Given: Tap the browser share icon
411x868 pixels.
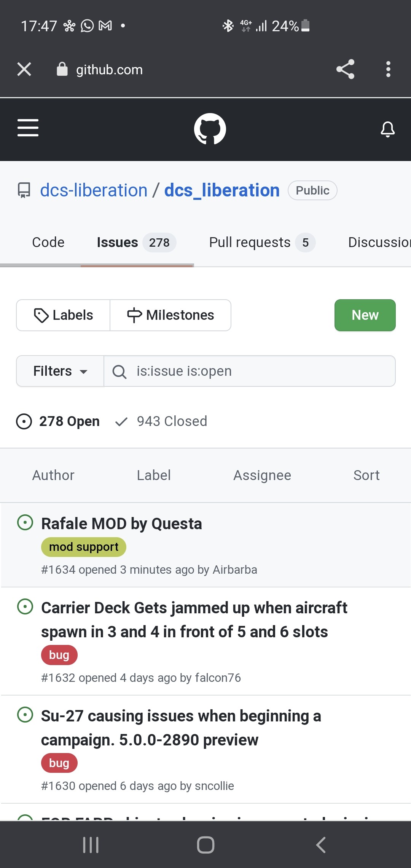Looking at the screenshot, I should click(345, 69).
